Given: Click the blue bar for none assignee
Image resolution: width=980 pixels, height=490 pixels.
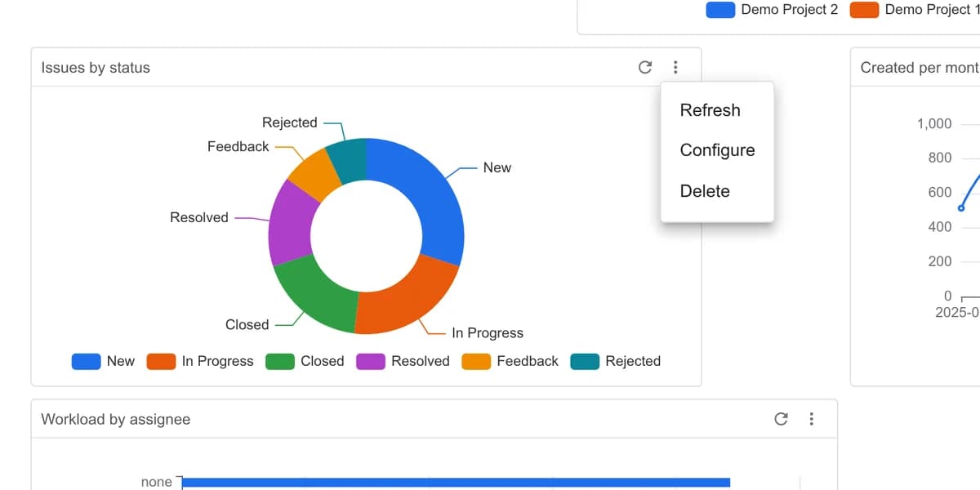Looking at the screenshot, I should pyautogui.click(x=456, y=483).
